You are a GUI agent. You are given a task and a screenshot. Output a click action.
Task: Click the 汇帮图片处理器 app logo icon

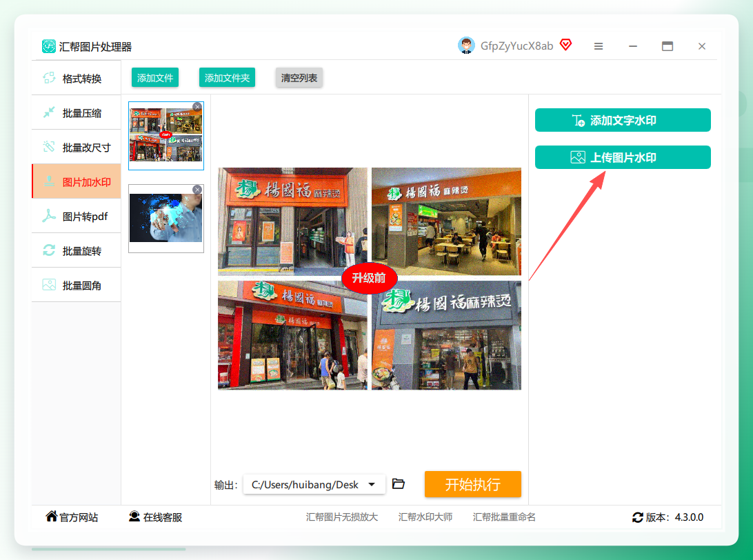click(48, 46)
